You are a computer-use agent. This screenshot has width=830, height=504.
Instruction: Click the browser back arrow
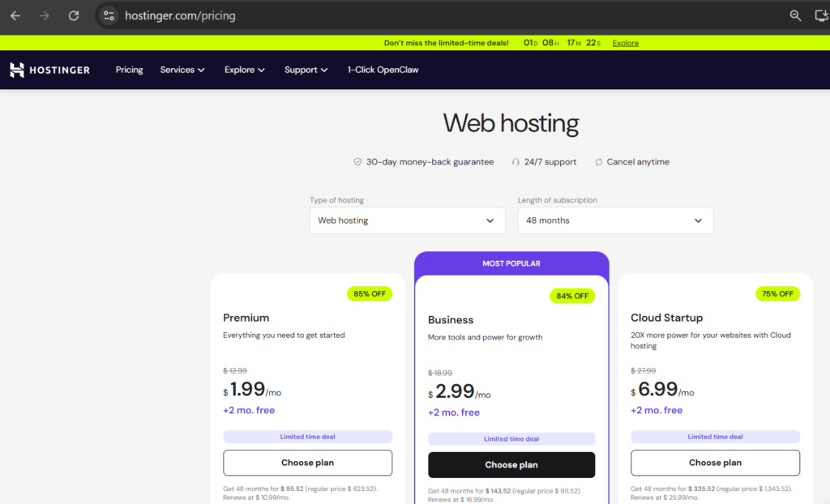pos(15,15)
